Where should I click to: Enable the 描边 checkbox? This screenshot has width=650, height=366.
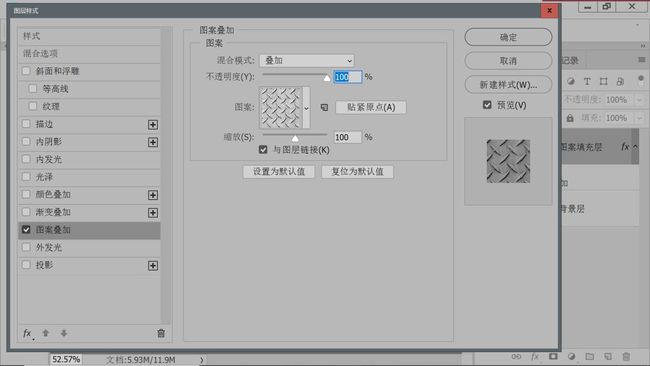[x=26, y=124]
